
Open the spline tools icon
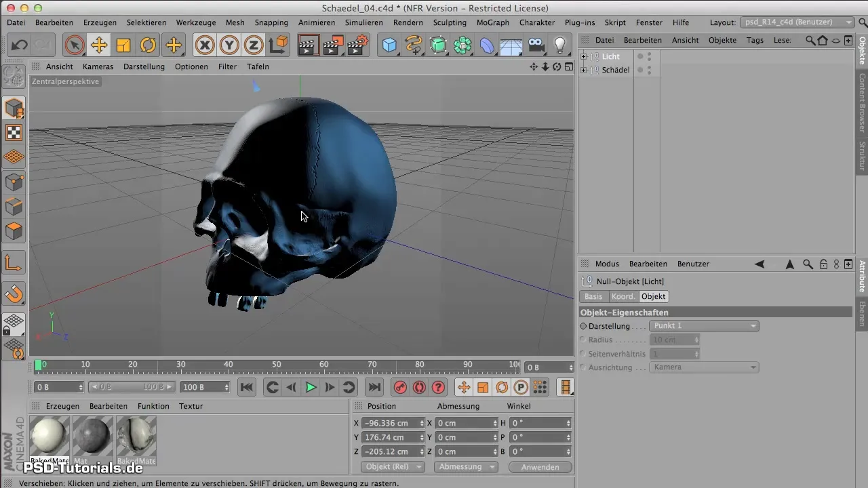click(x=414, y=45)
